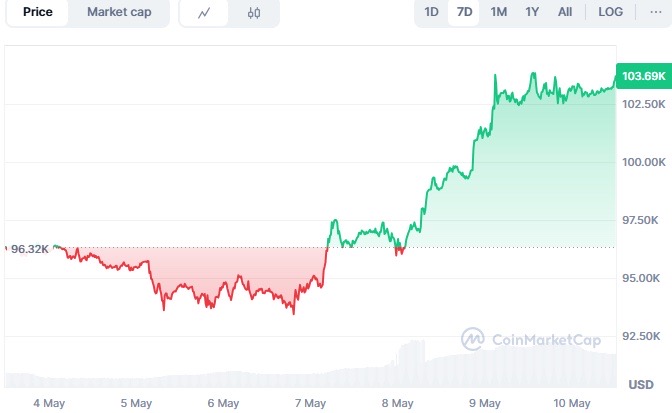Click the 7 May date label on axis
This screenshot has width=672, height=413.
click(310, 403)
